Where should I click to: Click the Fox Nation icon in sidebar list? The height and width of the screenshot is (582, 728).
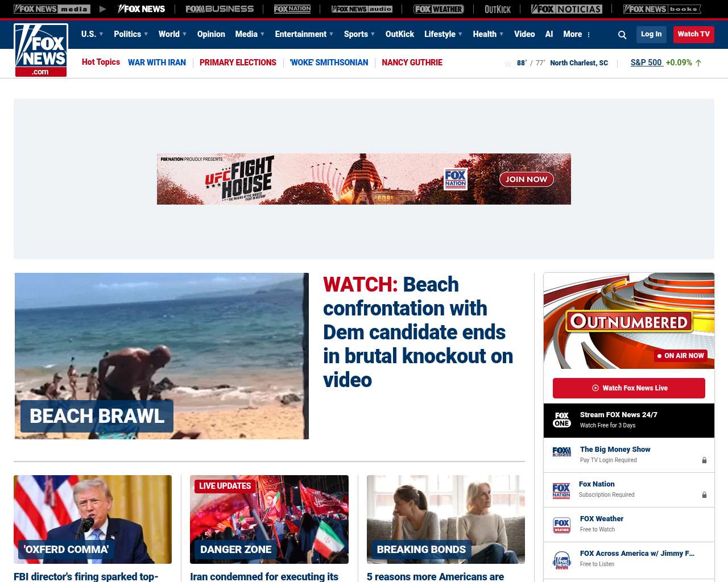561,490
